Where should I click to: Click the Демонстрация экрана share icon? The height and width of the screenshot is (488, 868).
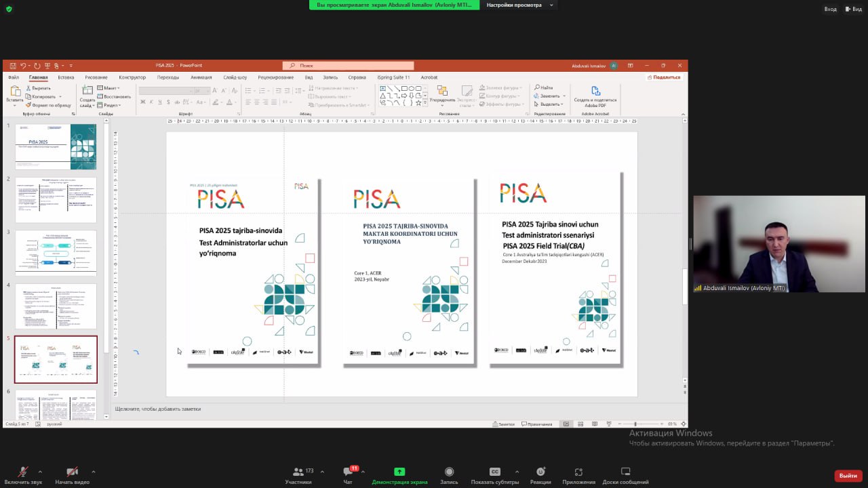399,472
